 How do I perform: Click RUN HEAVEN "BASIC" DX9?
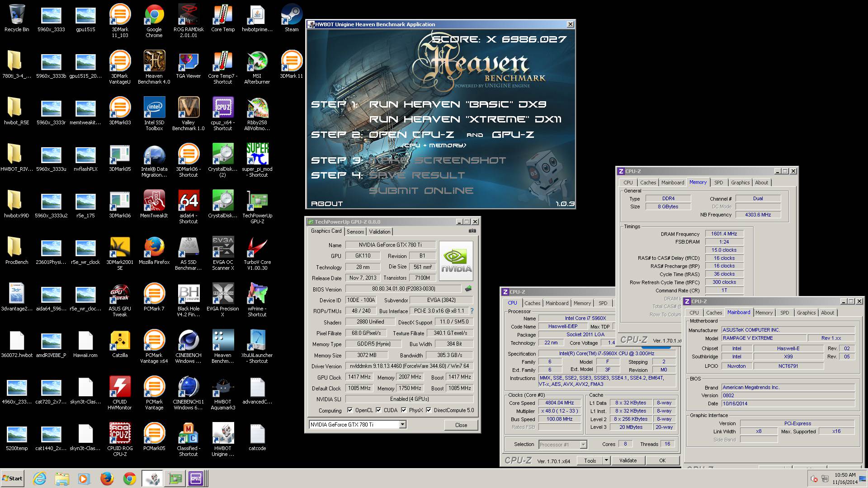pos(458,104)
